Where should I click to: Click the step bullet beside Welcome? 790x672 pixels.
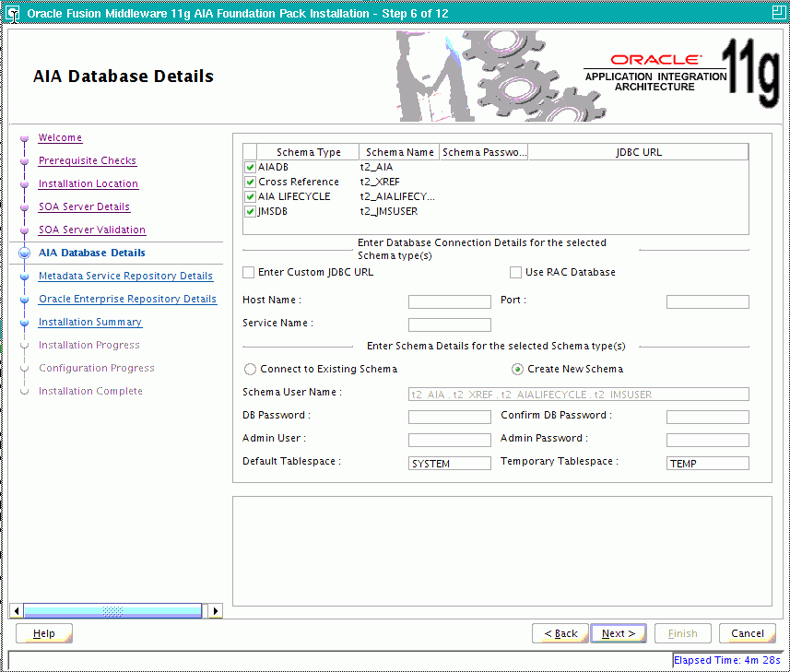point(24,138)
